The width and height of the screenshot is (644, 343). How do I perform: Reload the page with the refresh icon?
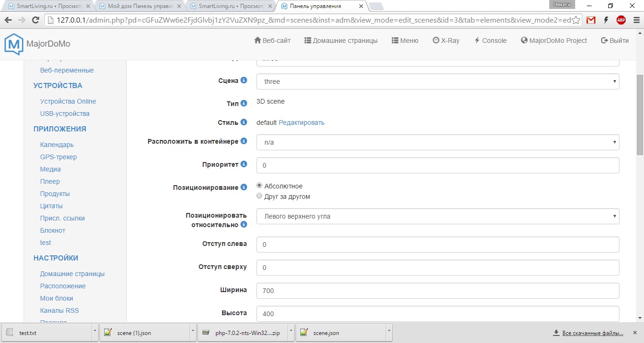coord(35,20)
